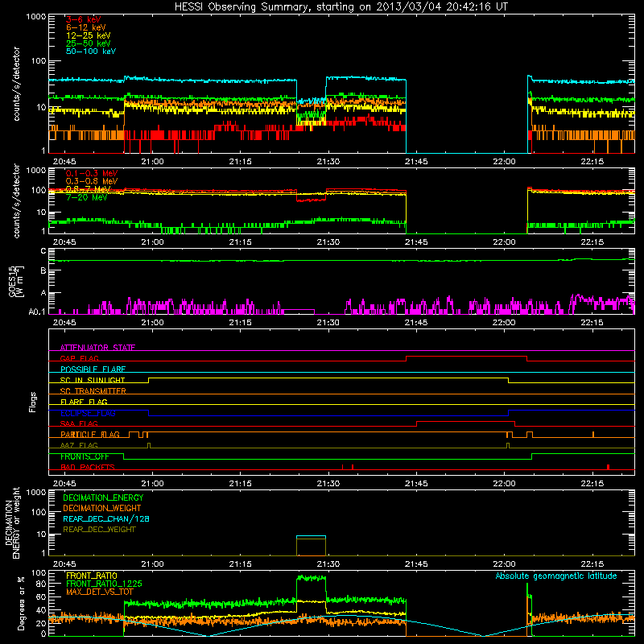Screen dimensions: 644x644
Task: Click the vertical Flags axis label
Action: (33, 402)
